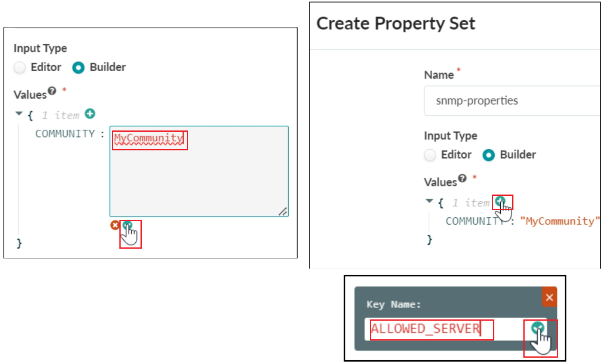The height and width of the screenshot is (364, 603).
Task: Click the plus icon beside '1 item' above the COMMUNITY textarea
Action: [x=90, y=114]
